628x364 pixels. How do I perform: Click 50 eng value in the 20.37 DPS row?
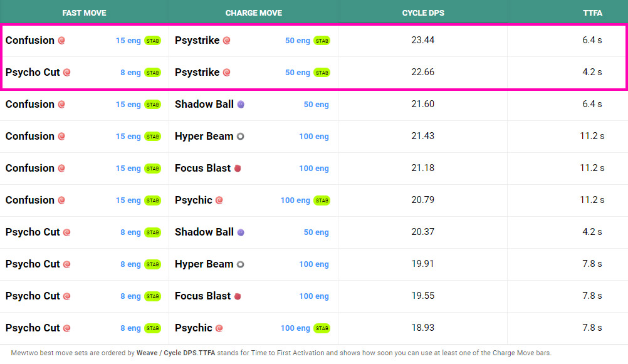316,232
